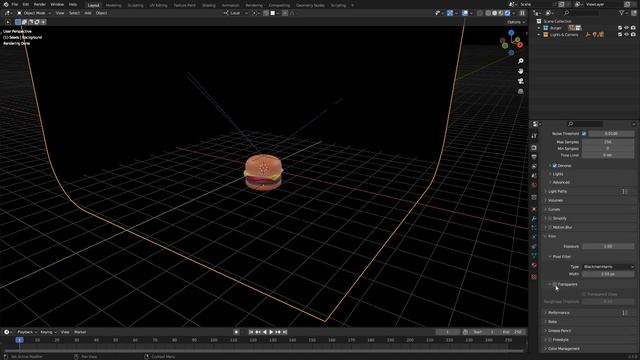This screenshot has width=640, height=360.
Task: Switch to the Geometry Nodes workspace tab
Action: coord(310,5)
